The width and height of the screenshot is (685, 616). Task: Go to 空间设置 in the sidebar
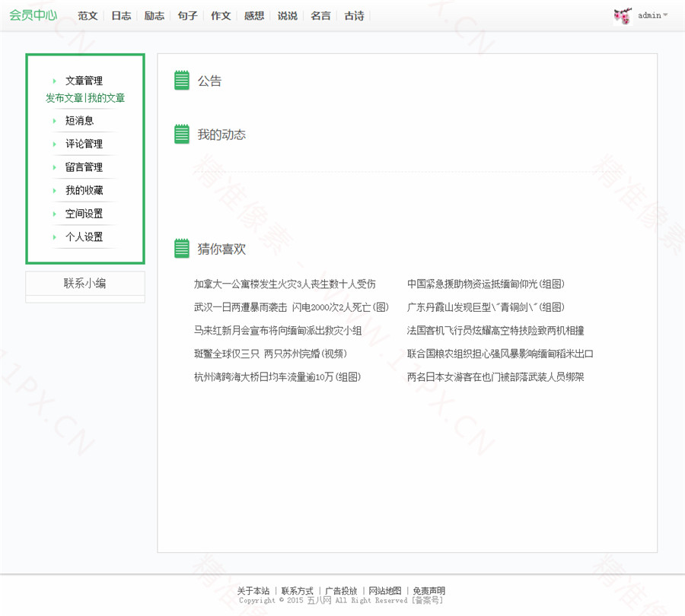click(84, 214)
